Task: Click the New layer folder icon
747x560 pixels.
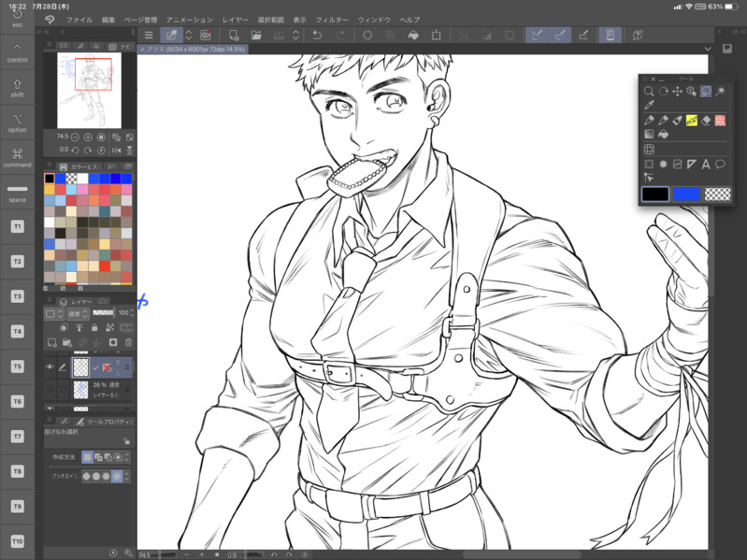Action: (x=67, y=342)
